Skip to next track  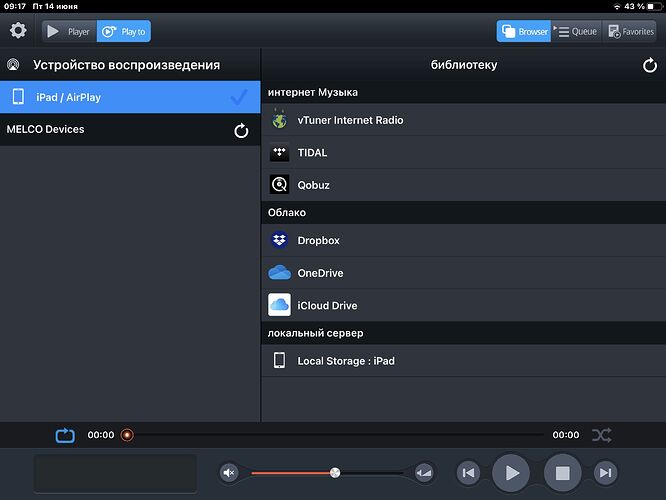(605, 473)
